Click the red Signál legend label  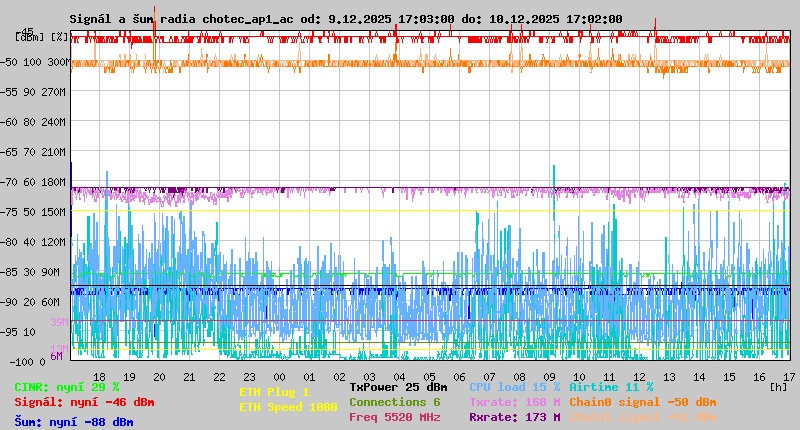(x=84, y=402)
